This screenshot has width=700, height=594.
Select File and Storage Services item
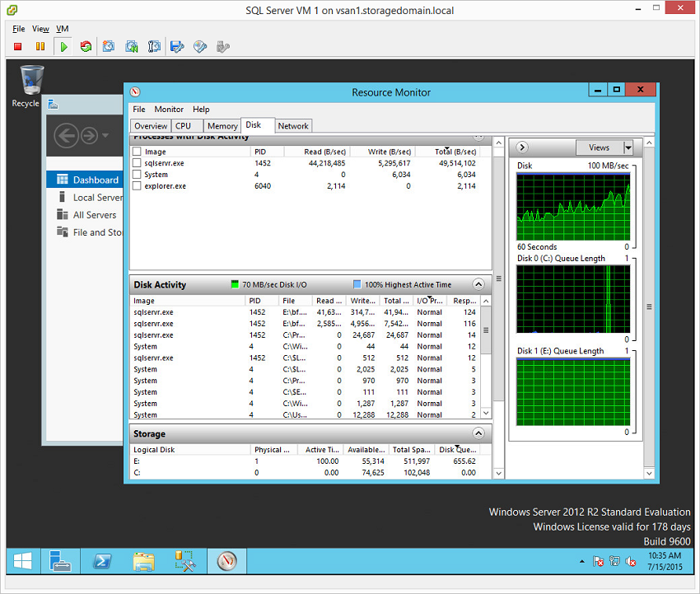pyautogui.click(x=85, y=232)
